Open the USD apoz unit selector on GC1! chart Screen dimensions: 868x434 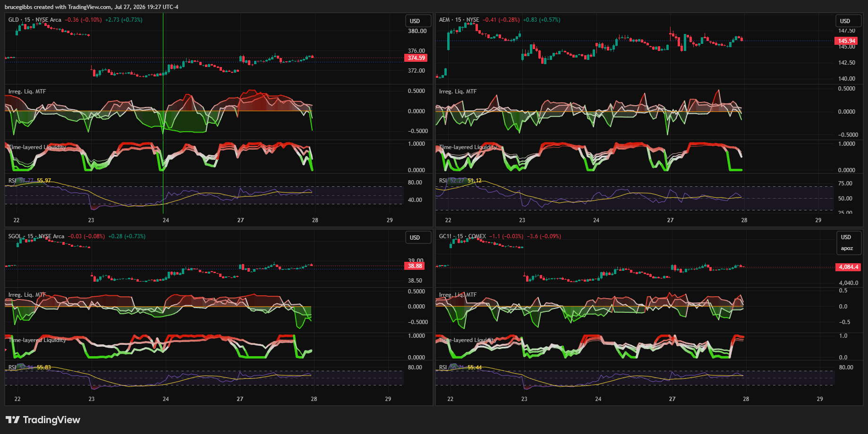click(849, 242)
